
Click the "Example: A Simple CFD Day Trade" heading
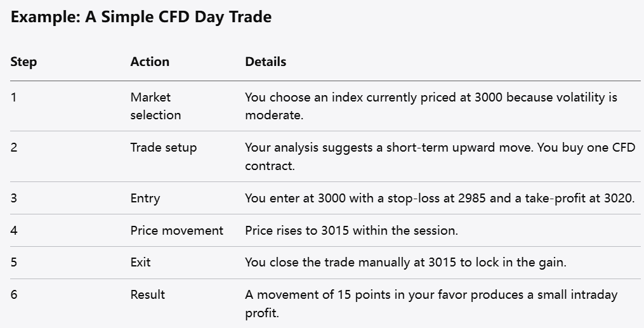(x=141, y=17)
